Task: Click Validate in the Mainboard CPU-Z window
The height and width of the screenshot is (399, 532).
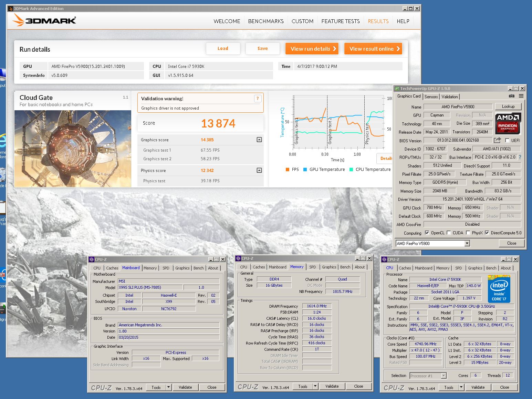Action: (185, 387)
